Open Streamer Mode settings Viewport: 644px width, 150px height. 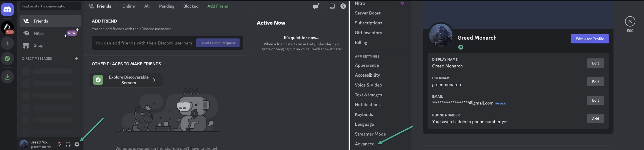pyautogui.click(x=370, y=134)
